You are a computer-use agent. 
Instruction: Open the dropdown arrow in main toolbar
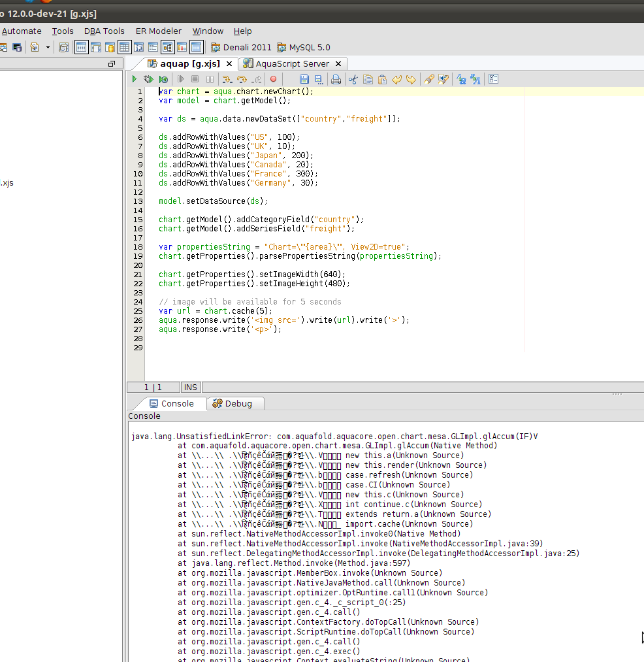(48, 47)
